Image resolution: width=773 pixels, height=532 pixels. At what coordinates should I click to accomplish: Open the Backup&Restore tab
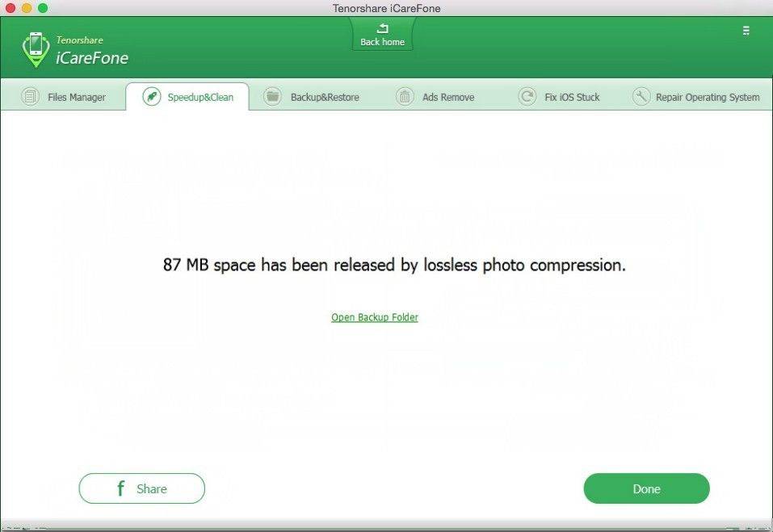pyautogui.click(x=312, y=97)
